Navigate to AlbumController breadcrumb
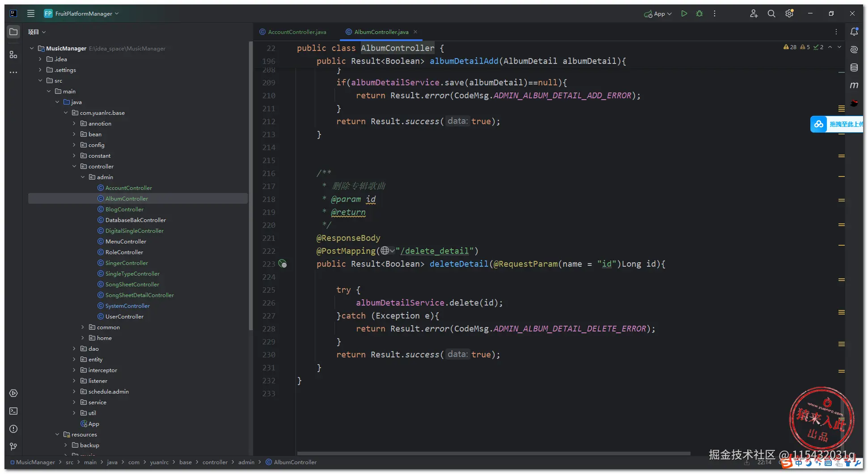Screen dimensions: 868x474 291,462
